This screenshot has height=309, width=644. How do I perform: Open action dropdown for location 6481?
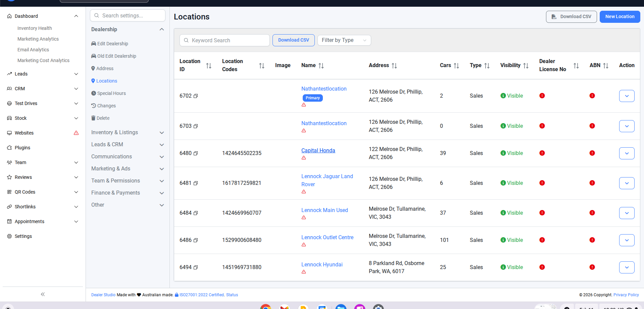point(627,183)
